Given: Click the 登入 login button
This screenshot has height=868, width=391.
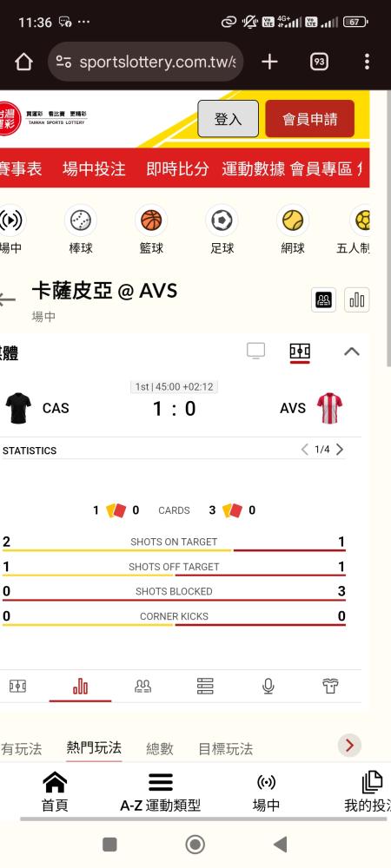Looking at the screenshot, I should (229, 118).
